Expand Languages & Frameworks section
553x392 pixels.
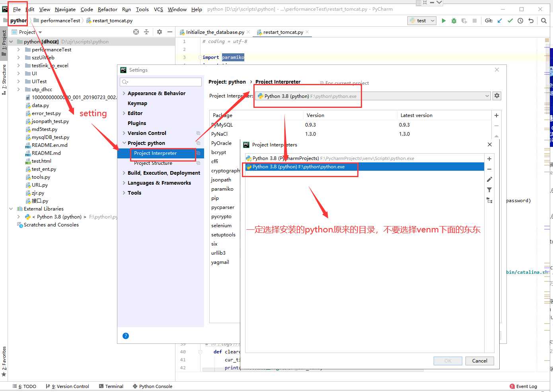(124, 183)
